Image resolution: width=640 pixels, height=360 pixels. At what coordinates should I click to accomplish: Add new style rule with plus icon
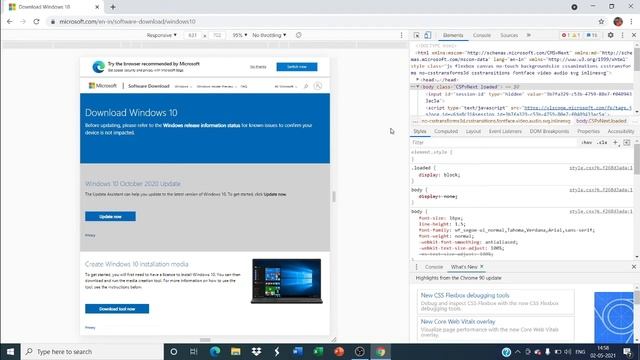tap(616, 142)
